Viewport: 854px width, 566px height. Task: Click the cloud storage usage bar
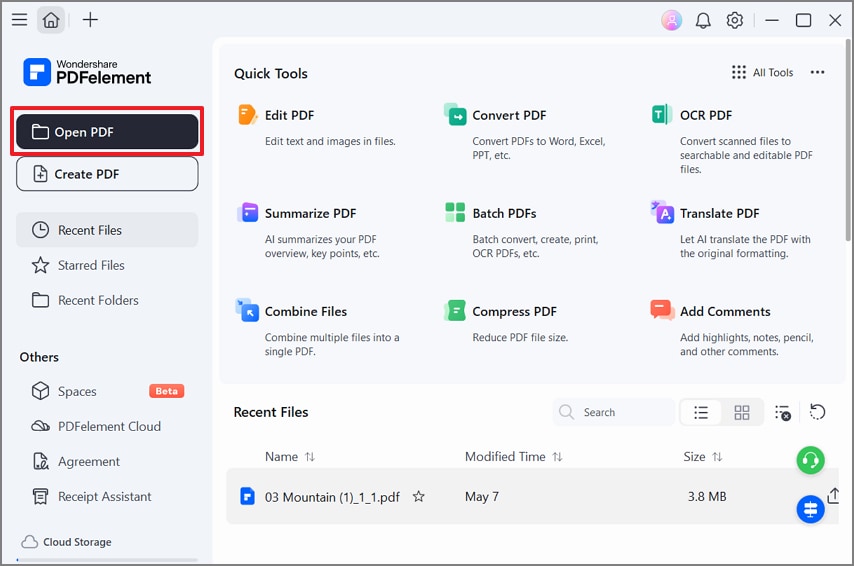point(107,559)
